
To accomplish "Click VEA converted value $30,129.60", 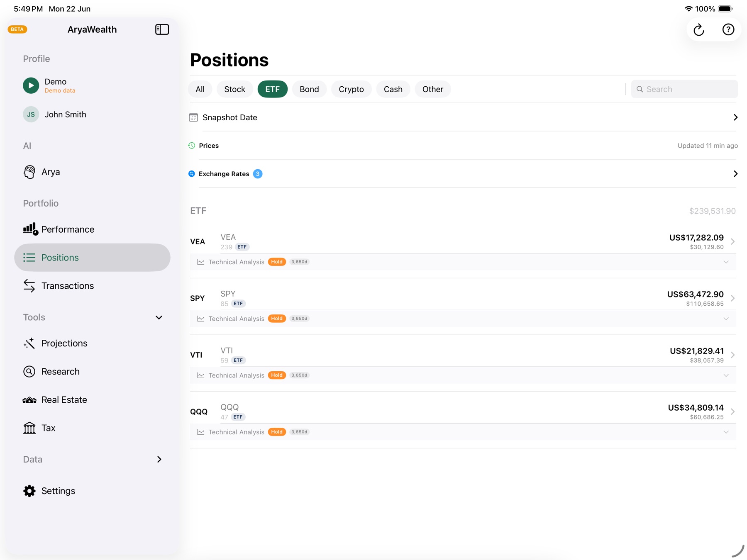I will pos(707,247).
